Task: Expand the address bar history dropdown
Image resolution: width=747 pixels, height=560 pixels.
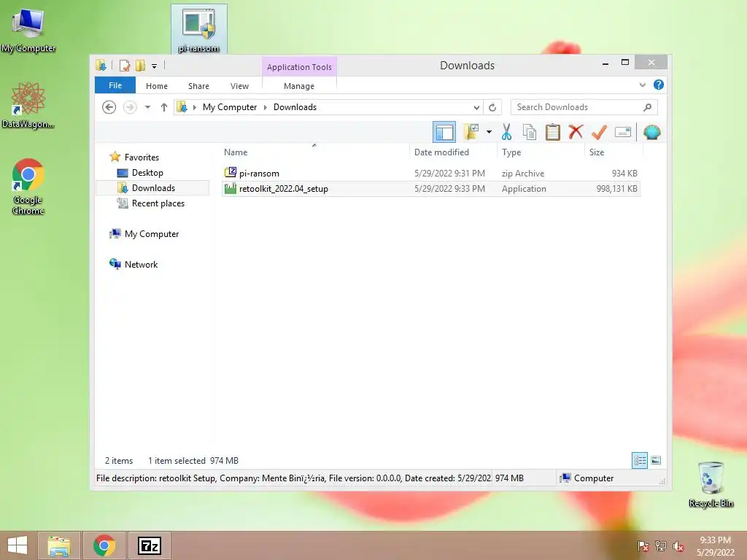Action: [476, 107]
